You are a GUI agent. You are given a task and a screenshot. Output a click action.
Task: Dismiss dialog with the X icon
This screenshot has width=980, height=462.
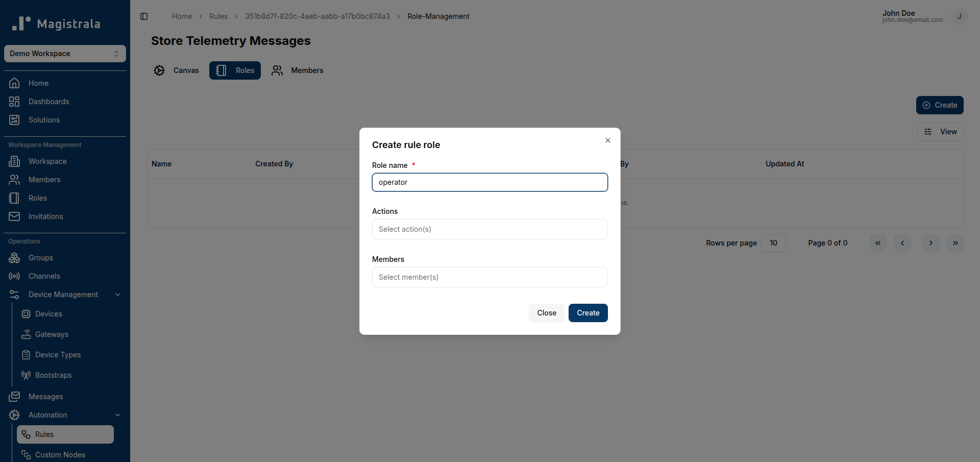608,140
